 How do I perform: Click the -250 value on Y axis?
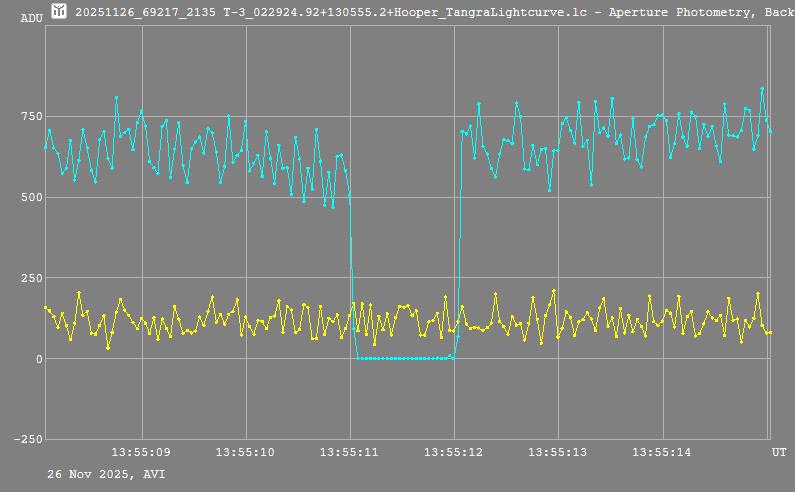point(28,439)
